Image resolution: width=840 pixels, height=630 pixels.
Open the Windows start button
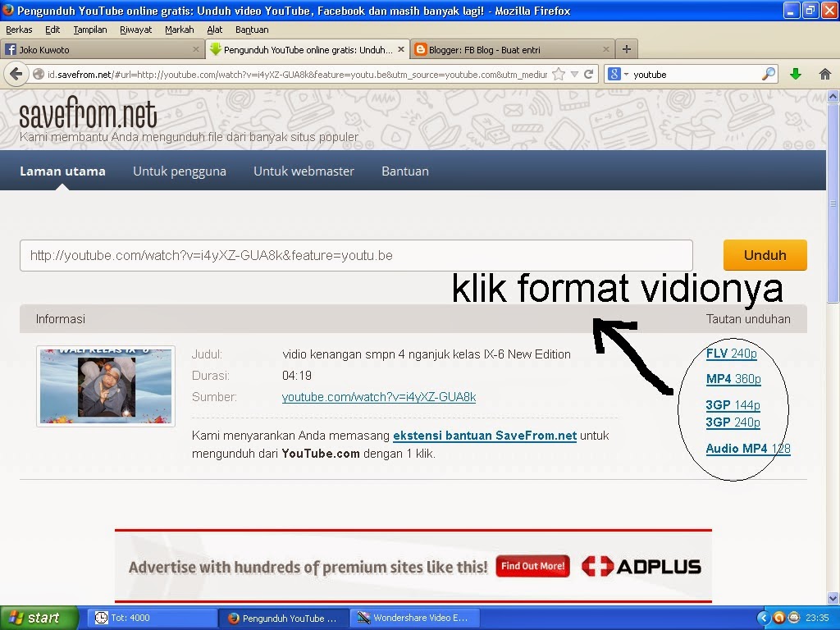click(39, 618)
